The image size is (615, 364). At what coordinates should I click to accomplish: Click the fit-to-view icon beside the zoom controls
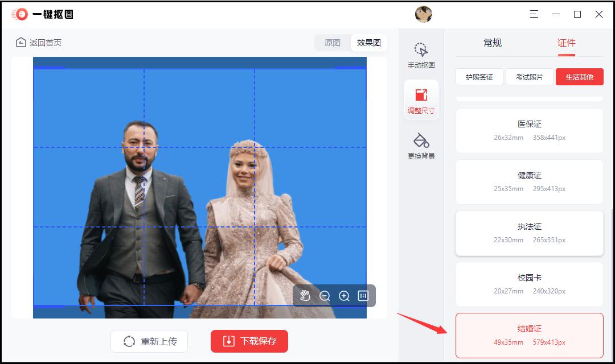coord(363,296)
